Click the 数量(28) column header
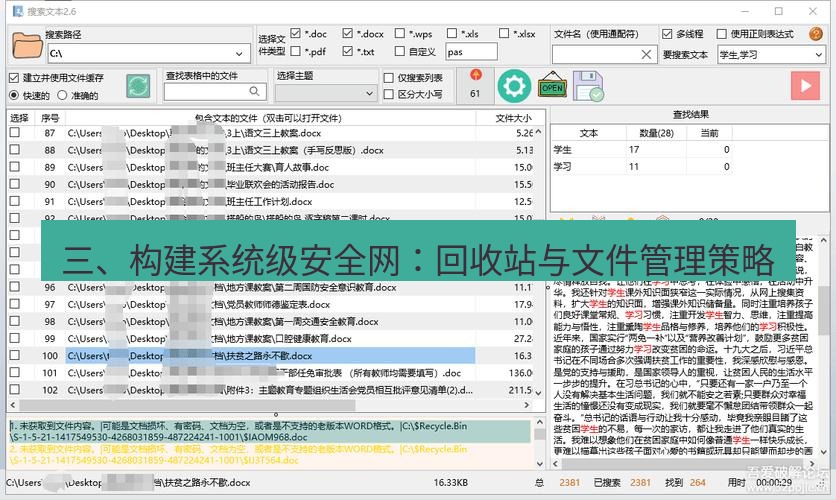The height and width of the screenshot is (500, 836). pos(656,133)
